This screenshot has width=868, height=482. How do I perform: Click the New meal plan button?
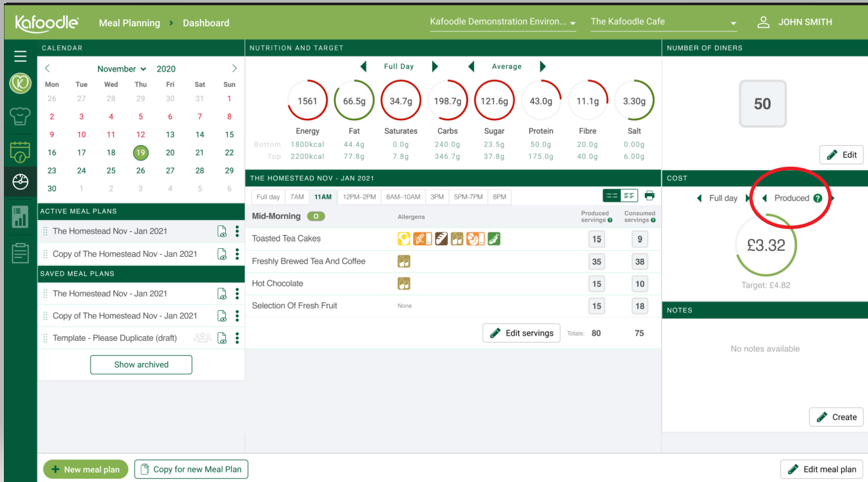coord(85,470)
